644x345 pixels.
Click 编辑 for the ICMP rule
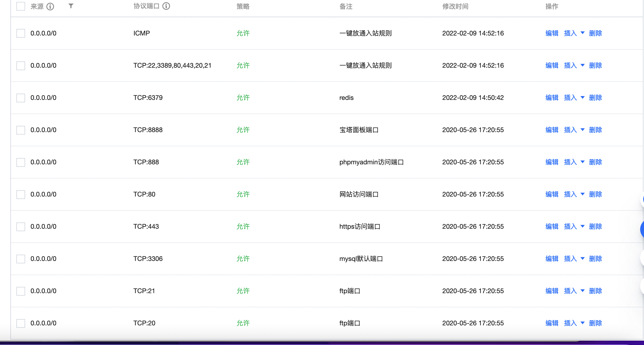tap(552, 33)
